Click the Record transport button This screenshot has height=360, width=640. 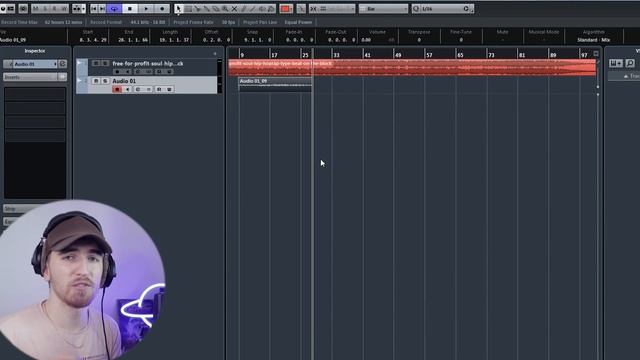162,9
